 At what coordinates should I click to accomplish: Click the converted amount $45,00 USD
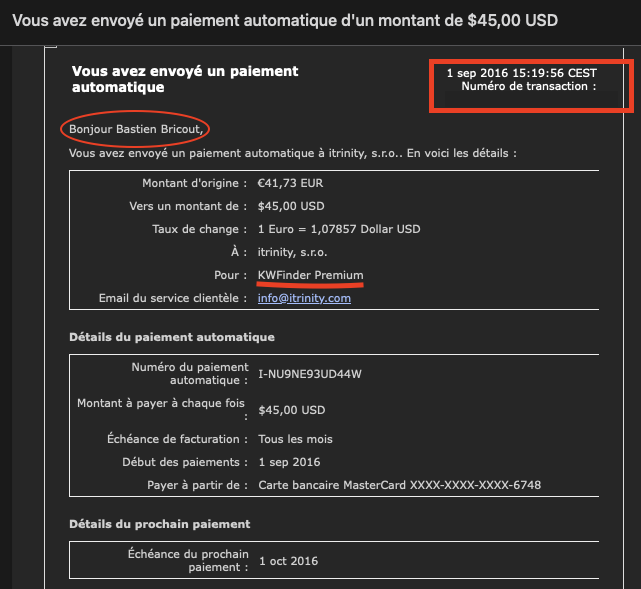[291, 206]
